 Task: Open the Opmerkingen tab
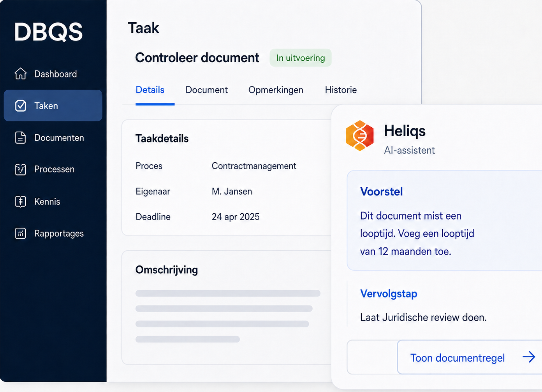(276, 90)
